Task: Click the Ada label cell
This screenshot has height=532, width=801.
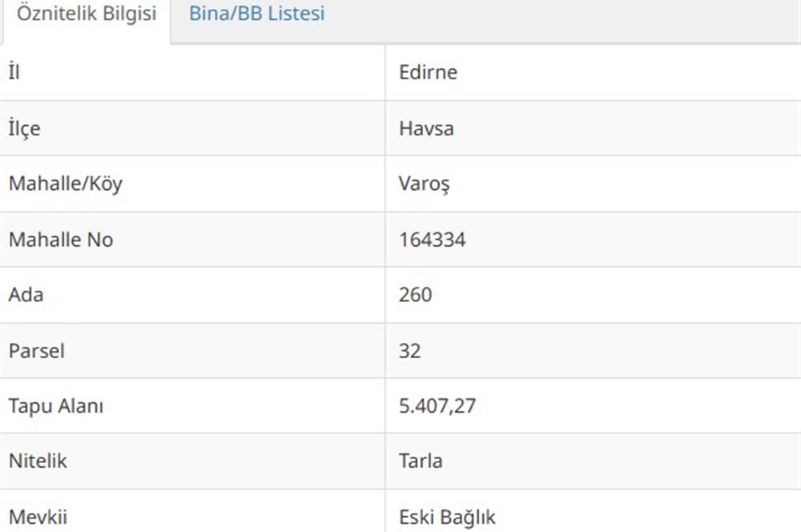Action: [x=192, y=295]
